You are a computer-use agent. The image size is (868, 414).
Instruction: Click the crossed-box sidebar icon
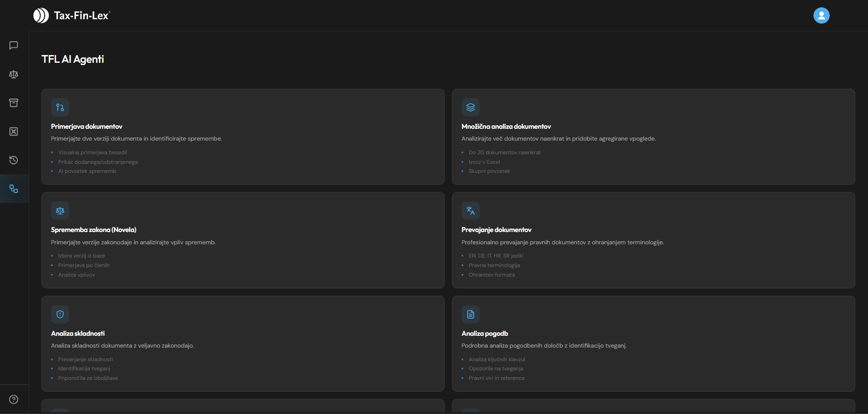coord(14,131)
